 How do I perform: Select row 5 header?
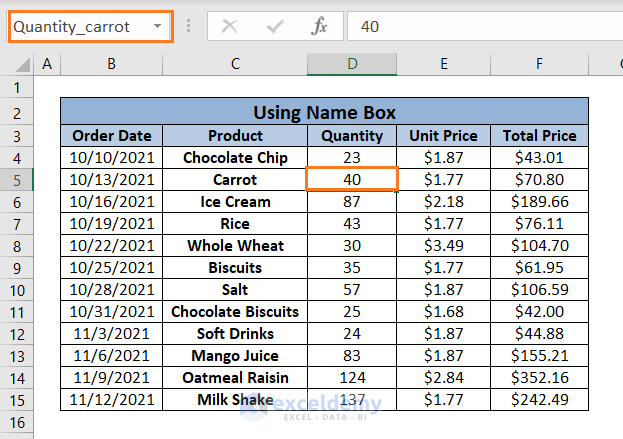point(16,180)
